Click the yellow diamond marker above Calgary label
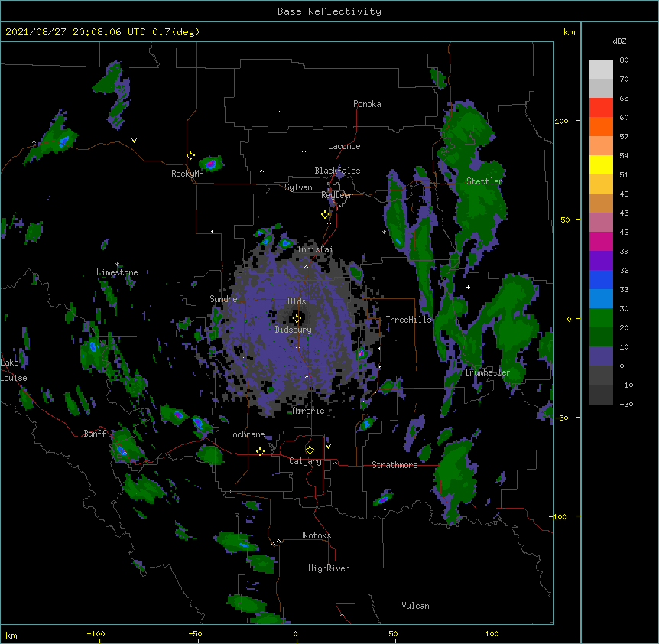Viewport: 659px width, 644px height. tap(310, 450)
